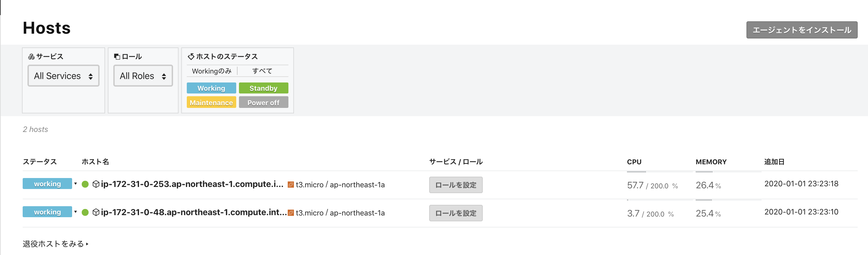This screenshot has width=868, height=255.
Task: Click green status dot for ip-172-31-0-253 host
Action: 85,184
